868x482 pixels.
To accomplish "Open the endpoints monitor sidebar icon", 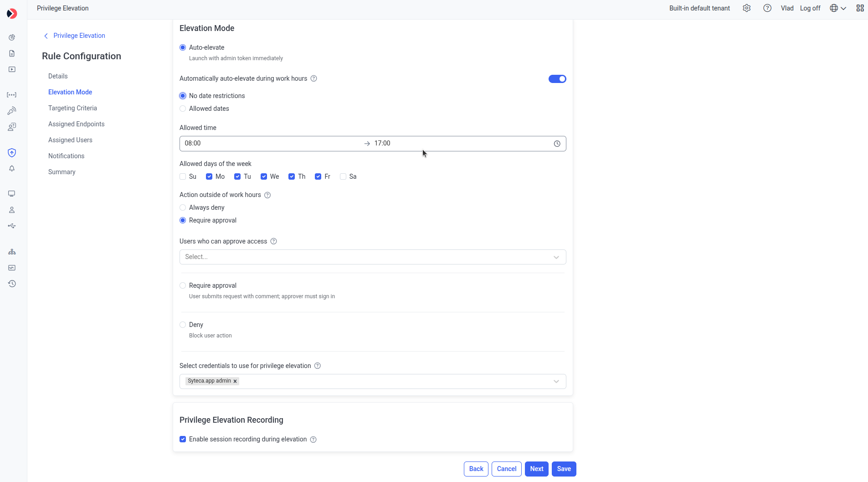I will point(12,194).
